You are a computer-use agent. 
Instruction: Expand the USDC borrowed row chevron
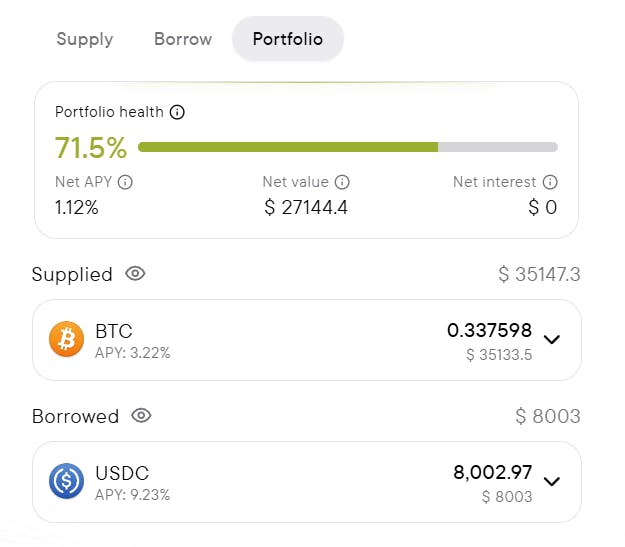point(551,482)
